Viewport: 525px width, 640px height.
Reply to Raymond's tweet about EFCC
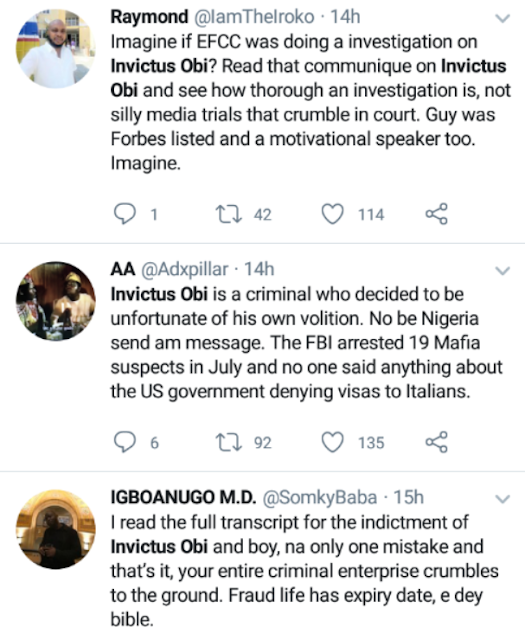point(125,214)
